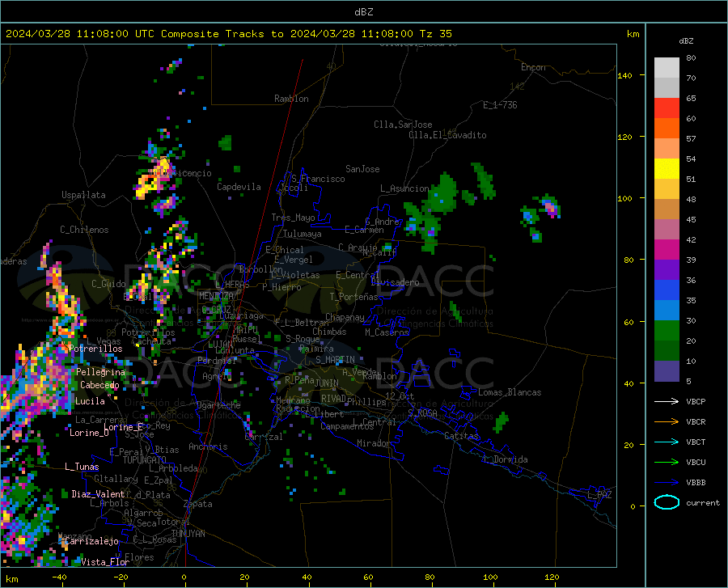
Task: Click the Lucila map label
Action: point(90,401)
